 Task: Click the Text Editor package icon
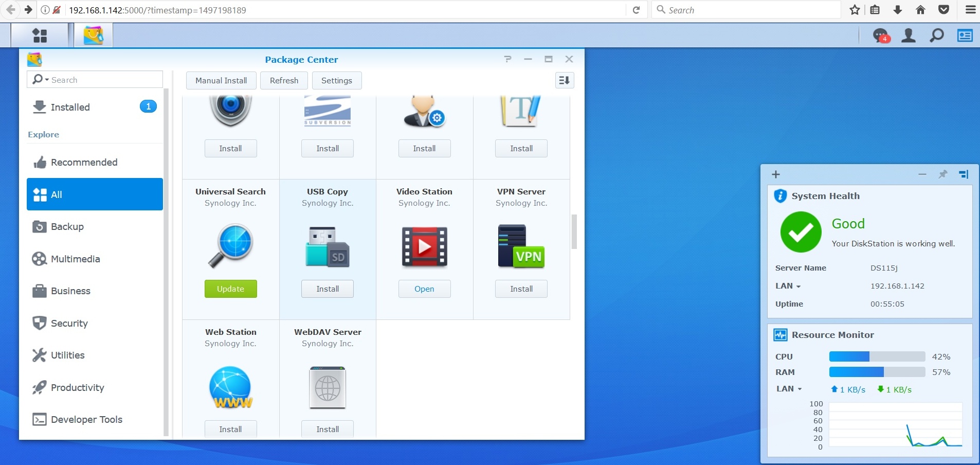pos(521,110)
